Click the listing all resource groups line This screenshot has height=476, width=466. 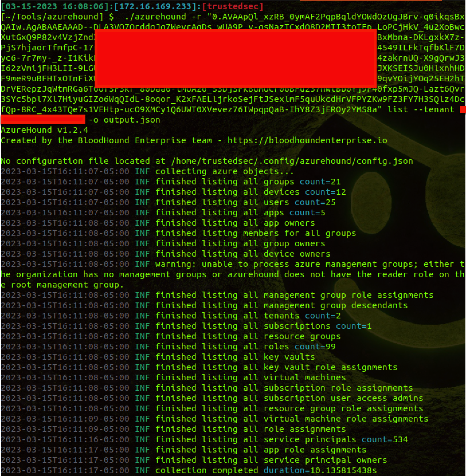248,336
